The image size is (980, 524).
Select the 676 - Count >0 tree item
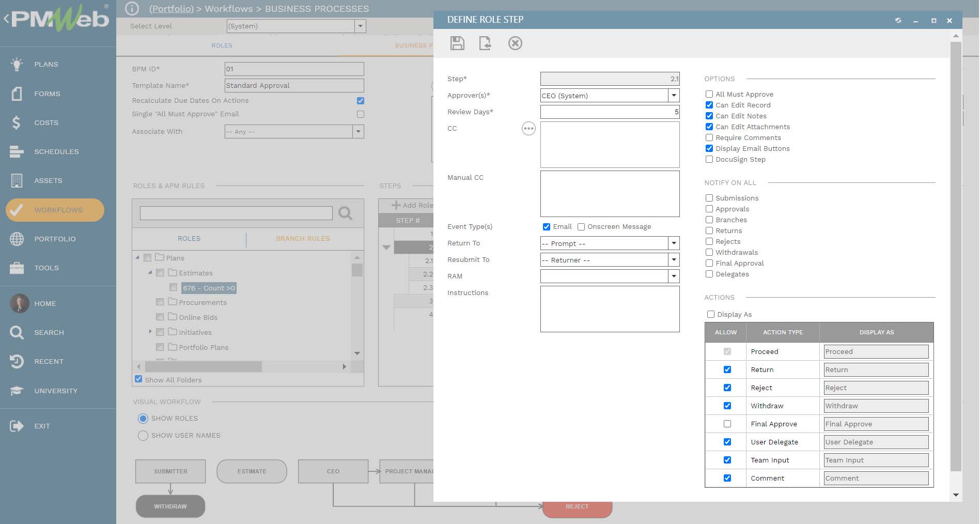209,288
